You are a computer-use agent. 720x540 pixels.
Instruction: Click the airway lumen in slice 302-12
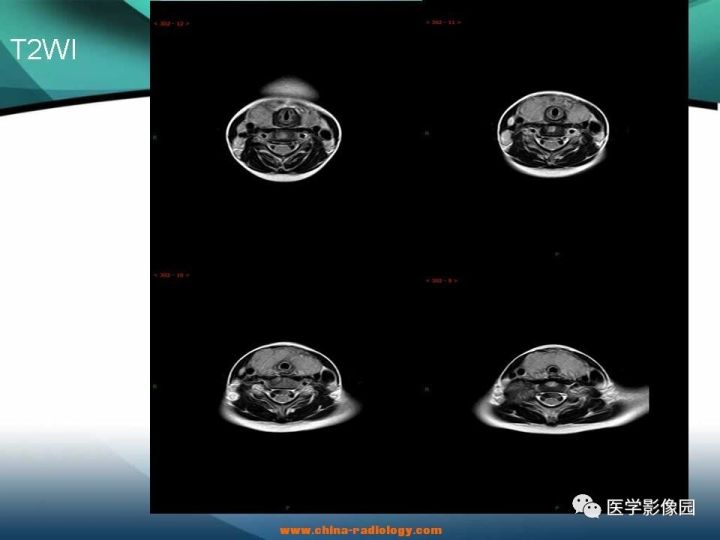288,115
